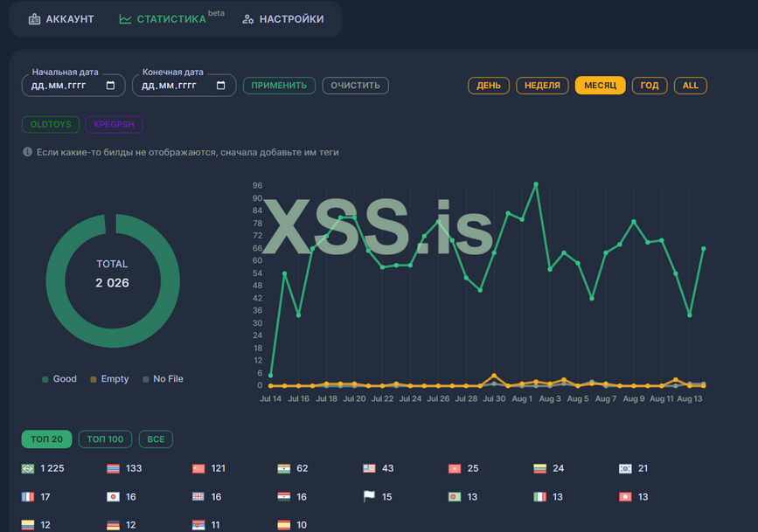The image size is (758, 532).
Task: Clear the date filter with ОЧИСТИТЬ
Action: [x=355, y=86]
